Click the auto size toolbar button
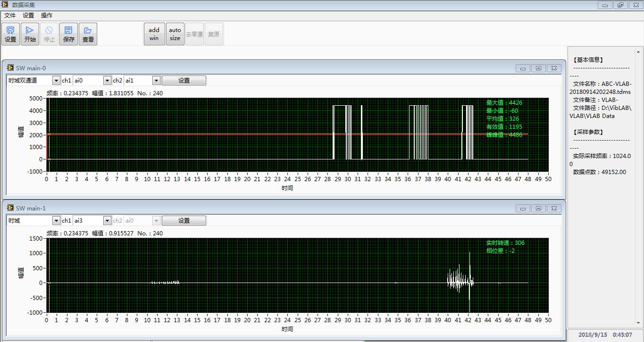Viewport: 644px width, 342px height. click(x=175, y=34)
